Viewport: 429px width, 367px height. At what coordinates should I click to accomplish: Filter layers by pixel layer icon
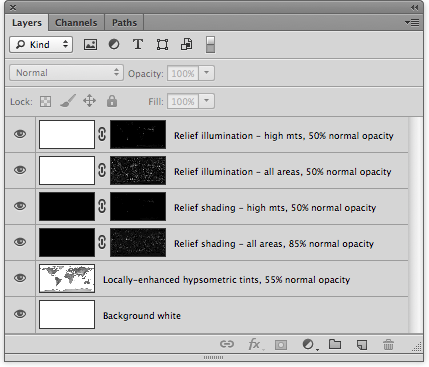tap(90, 44)
